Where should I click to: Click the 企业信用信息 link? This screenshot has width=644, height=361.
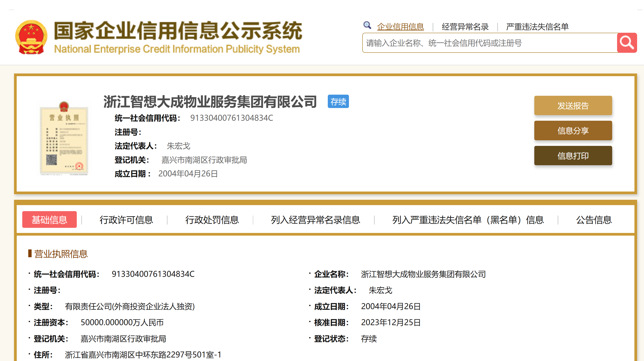400,27
